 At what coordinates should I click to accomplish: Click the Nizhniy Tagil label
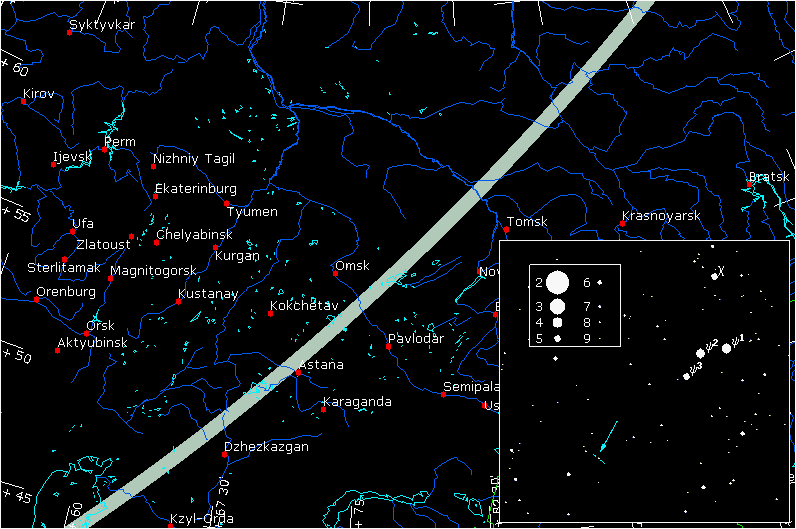(194, 159)
